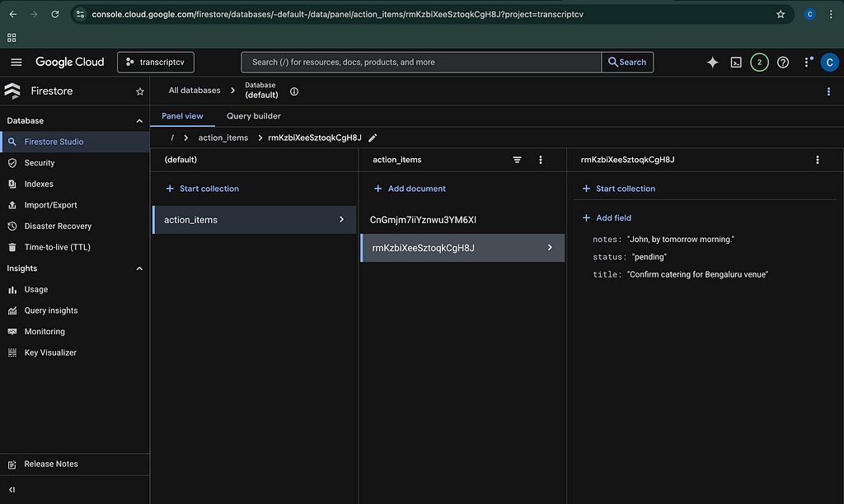Focus the resources search field
Viewport: 844px width, 504px height.
tap(421, 63)
